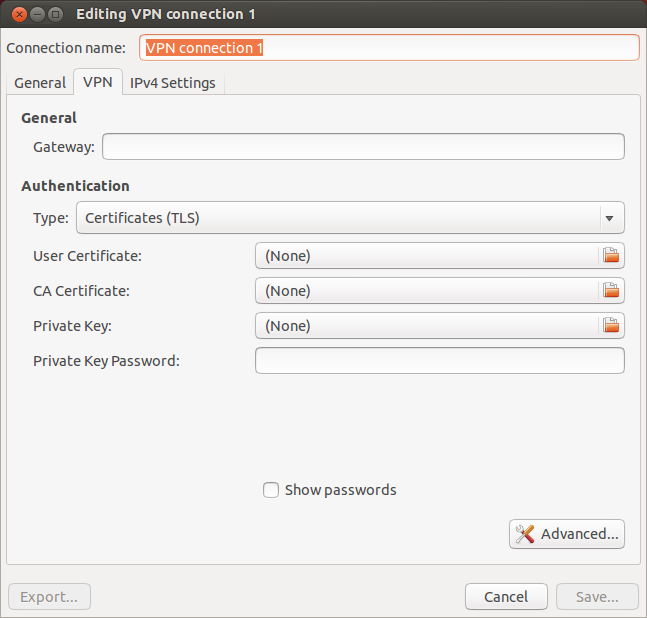Maximize the VPN editing window
The height and width of the screenshot is (618, 647).
[x=55, y=14]
